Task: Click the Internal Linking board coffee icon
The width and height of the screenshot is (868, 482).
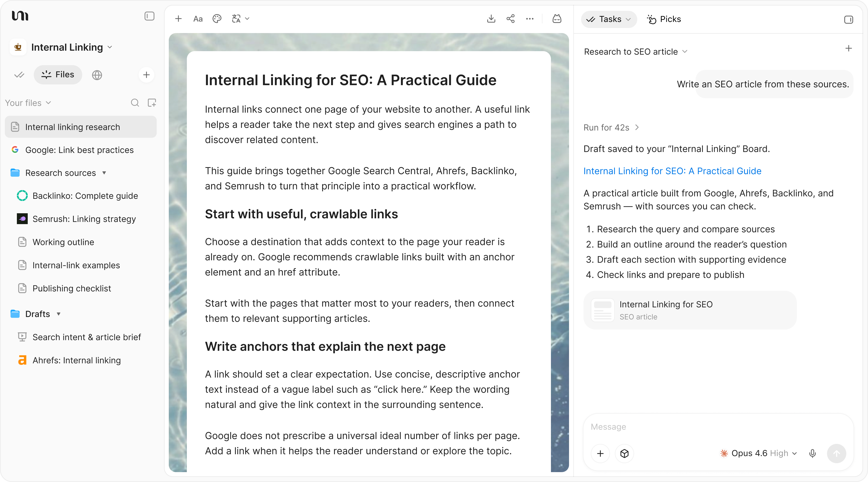Action: [18, 47]
